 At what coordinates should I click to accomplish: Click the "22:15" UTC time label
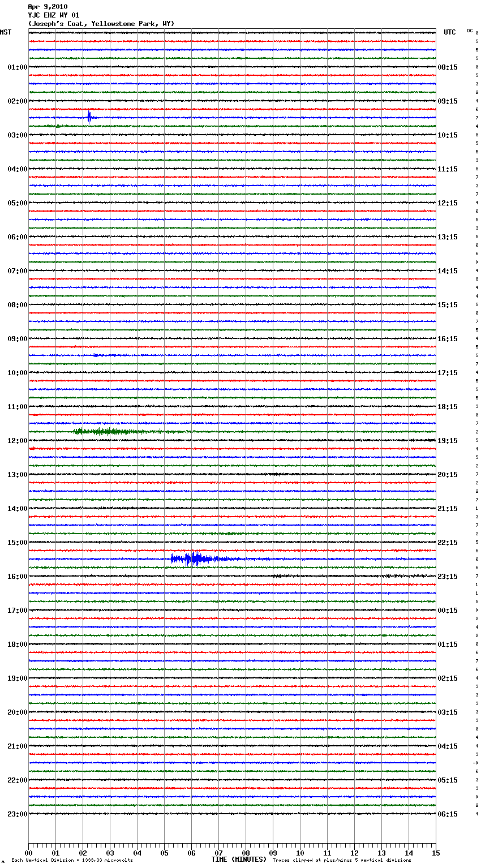[x=448, y=543]
